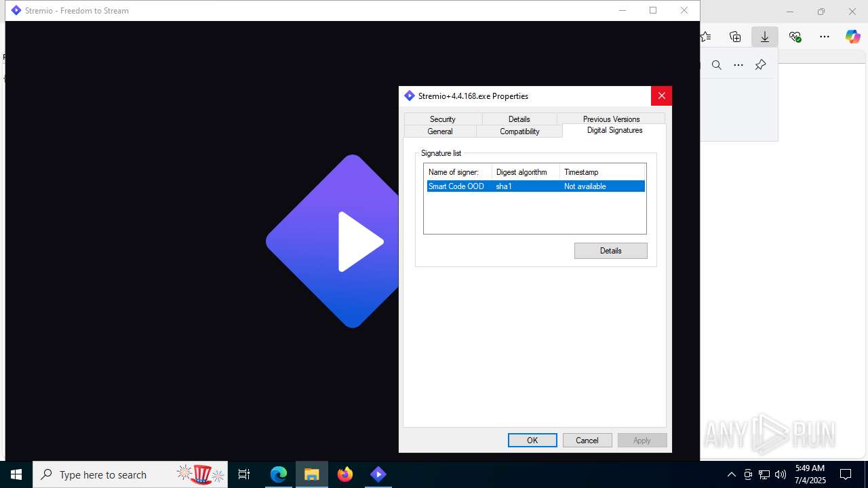Viewport: 868px width, 488px height.
Task: Open the volume tray icon
Action: click(781, 474)
